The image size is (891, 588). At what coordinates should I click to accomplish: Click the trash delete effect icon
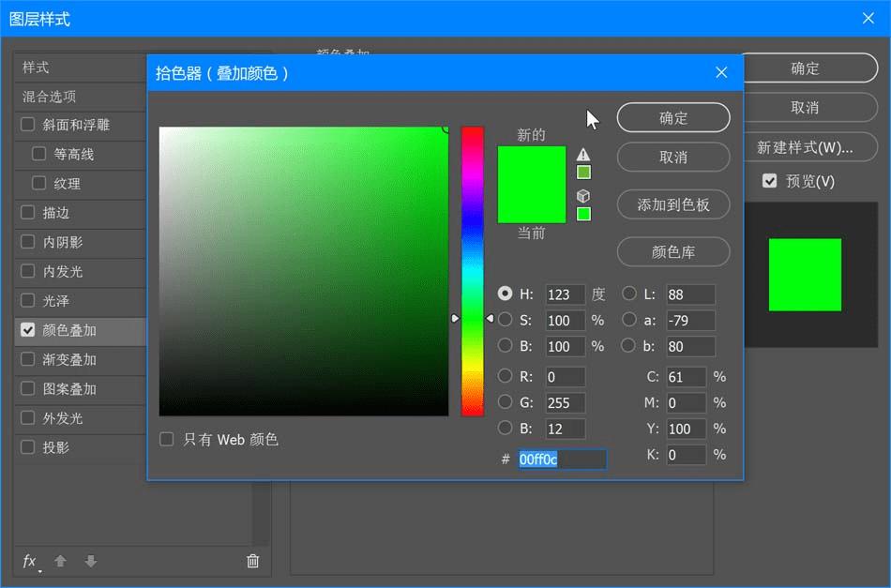[x=253, y=562]
